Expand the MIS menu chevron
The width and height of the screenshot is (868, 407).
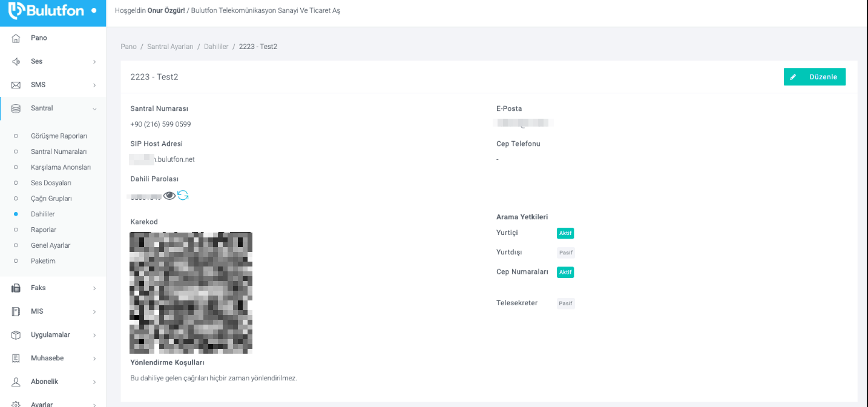tap(94, 312)
